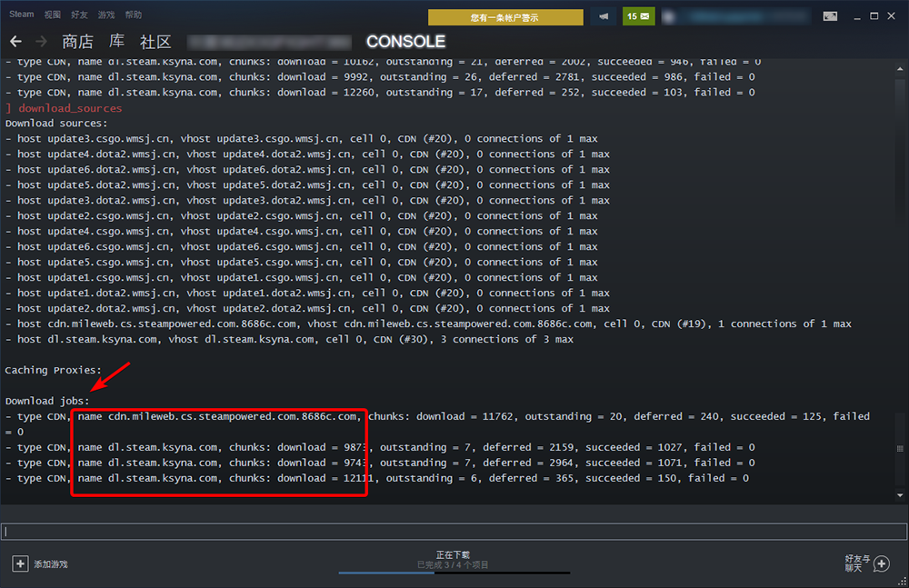Click the console scrollbar down arrow
This screenshot has width=909, height=588.
point(900,495)
